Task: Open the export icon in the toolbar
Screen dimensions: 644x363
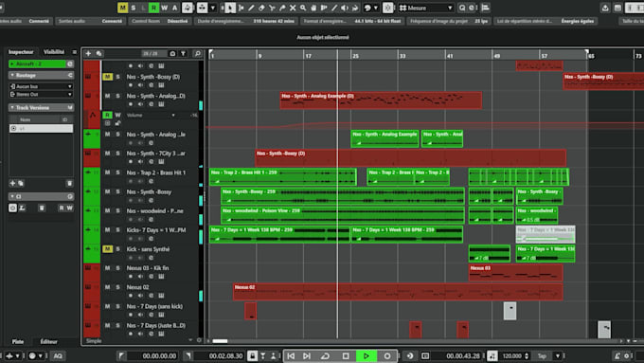Action: (605, 8)
